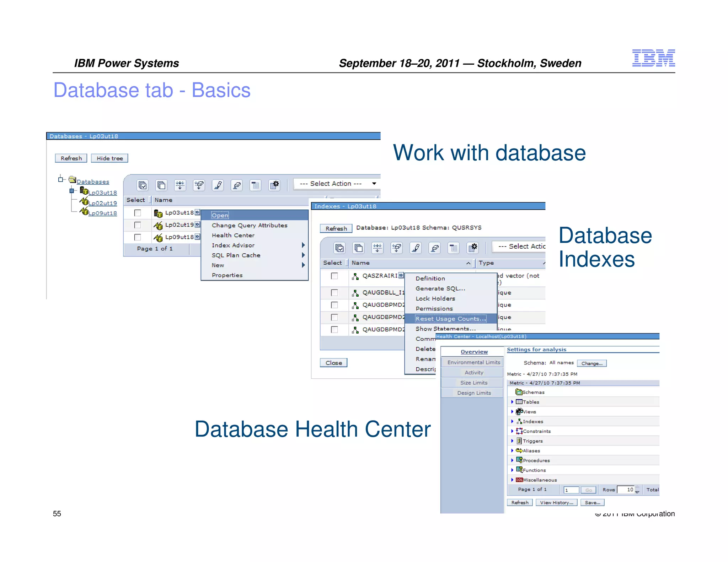The image size is (728, 562).
Task: Click Change... button next to Schema
Action: (x=592, y=363)
